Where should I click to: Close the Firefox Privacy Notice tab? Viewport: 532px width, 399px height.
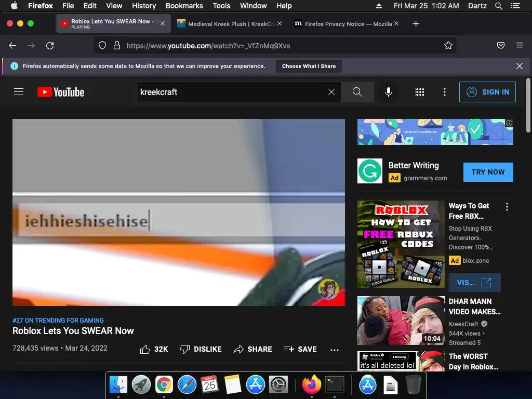396,23
